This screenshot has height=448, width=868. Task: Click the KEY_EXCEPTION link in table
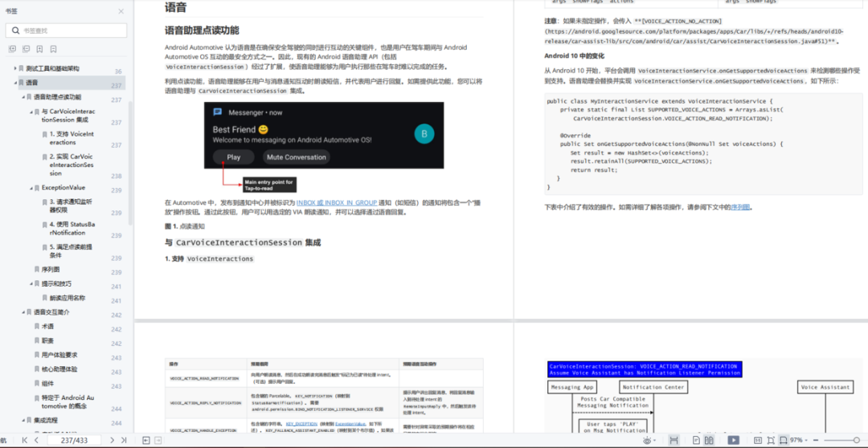click(x=301, y=423)
